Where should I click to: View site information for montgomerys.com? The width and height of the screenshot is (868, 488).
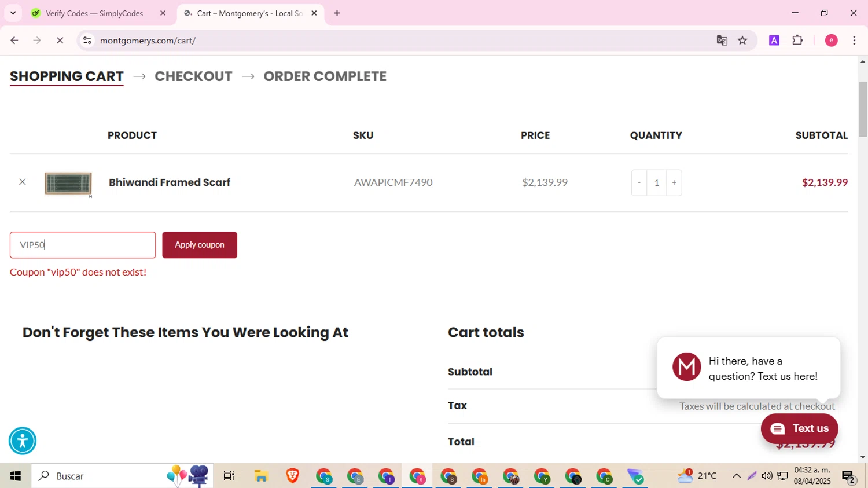pos(87,41)
